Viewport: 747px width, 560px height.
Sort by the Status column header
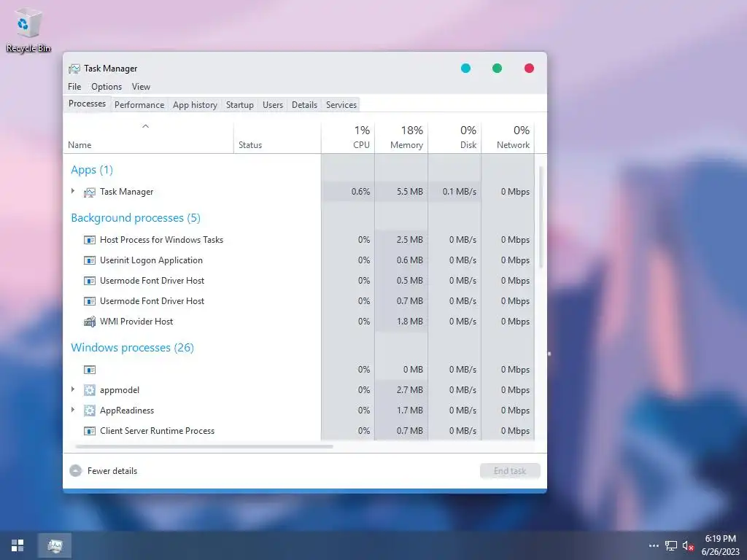tap(276, 137)
